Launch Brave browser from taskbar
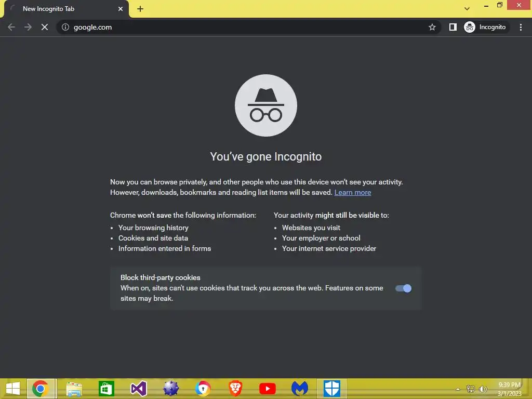Viewport: 532px width, 399px height. click(x=235, y=389)
